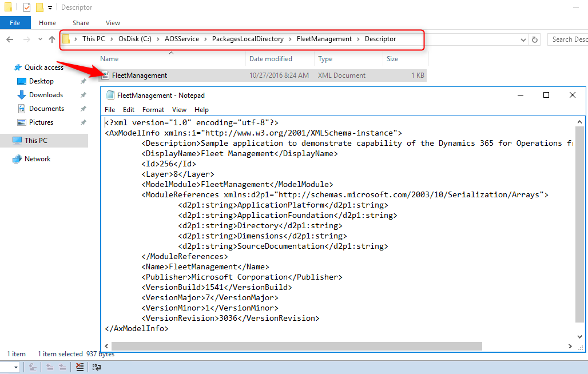The width and height of the screenshot is (588, 374).
Task: Toggle the word wrap abc icon
Action: point(96,367)
